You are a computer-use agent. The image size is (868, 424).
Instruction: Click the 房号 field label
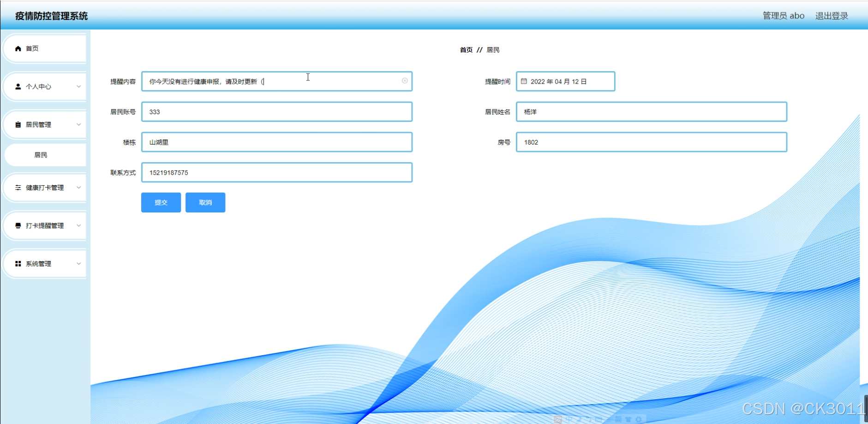coord(504,142)
